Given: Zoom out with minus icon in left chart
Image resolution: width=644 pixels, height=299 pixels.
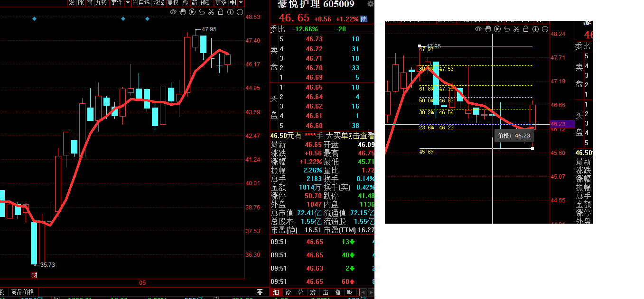Looking at the screenshot, I should (x=240, y=12).
